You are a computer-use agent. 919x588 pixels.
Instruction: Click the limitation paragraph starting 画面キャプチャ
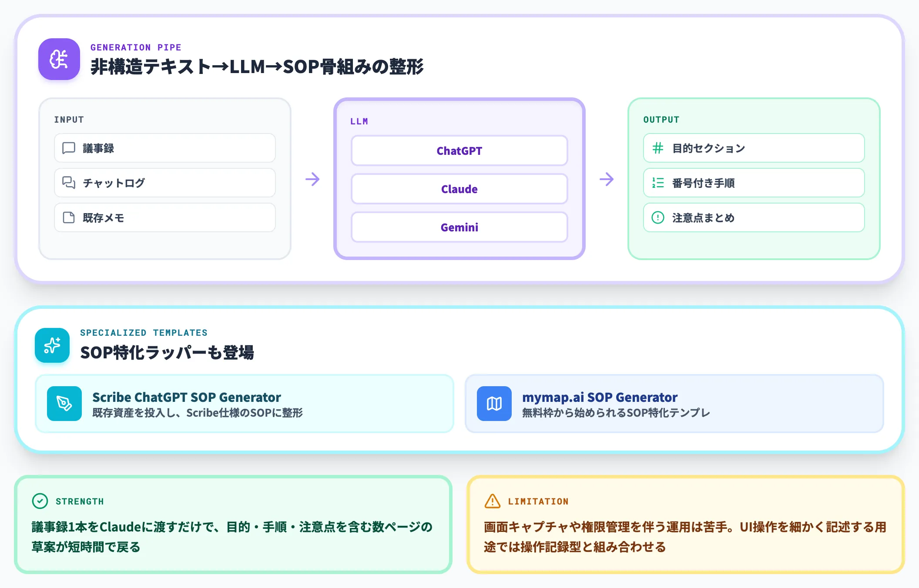click(x=685, y=537)
